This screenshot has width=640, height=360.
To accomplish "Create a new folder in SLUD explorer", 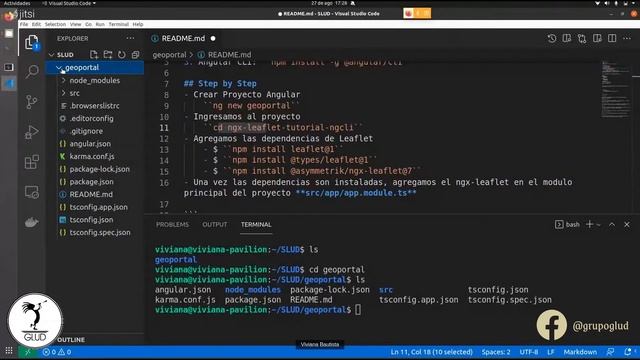I will tap(108, 54).
